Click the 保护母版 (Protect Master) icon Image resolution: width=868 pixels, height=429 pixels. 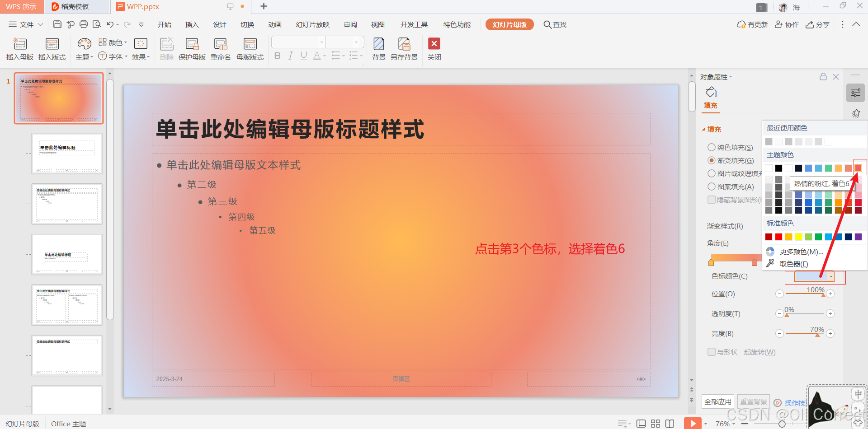[x=192, y=44]
